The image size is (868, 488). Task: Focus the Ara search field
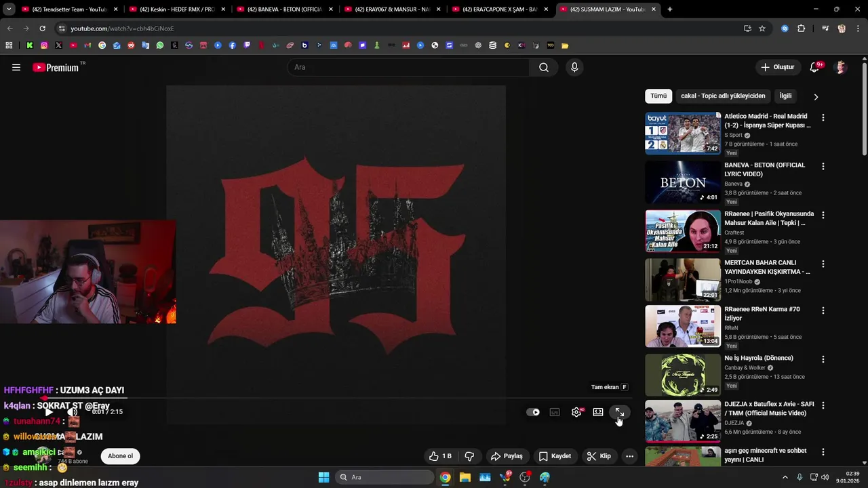click(409, 67)
